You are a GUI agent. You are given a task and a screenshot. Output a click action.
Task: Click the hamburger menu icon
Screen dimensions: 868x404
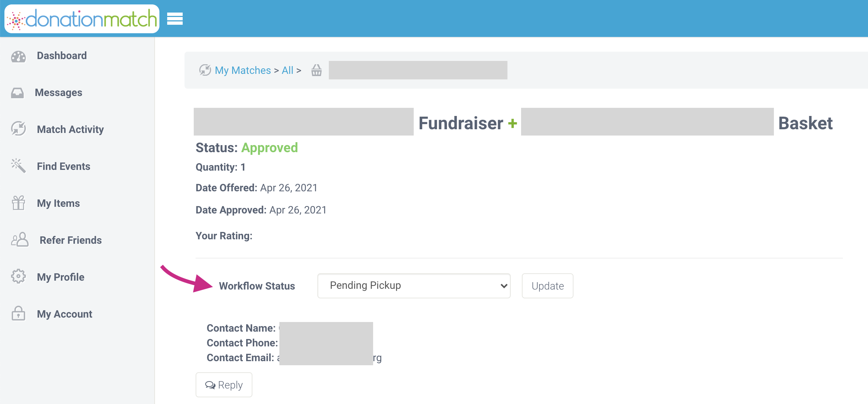[x=175, y=18]
